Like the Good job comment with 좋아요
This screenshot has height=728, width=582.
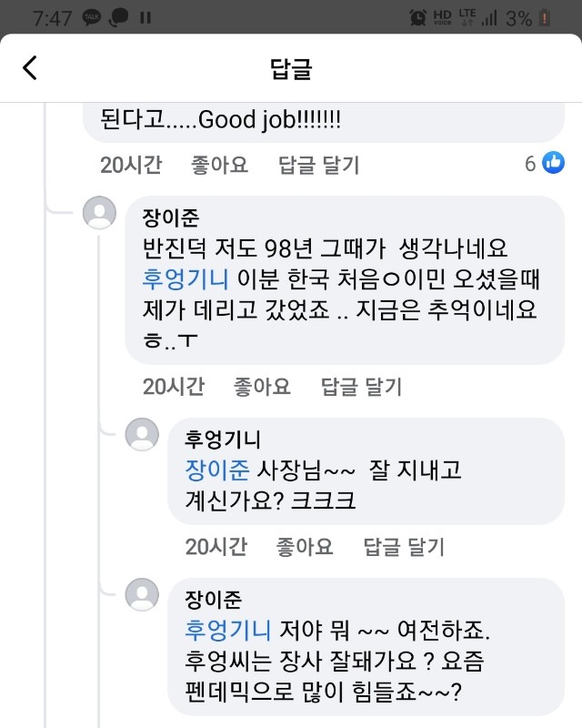click(x=219, y=165)
